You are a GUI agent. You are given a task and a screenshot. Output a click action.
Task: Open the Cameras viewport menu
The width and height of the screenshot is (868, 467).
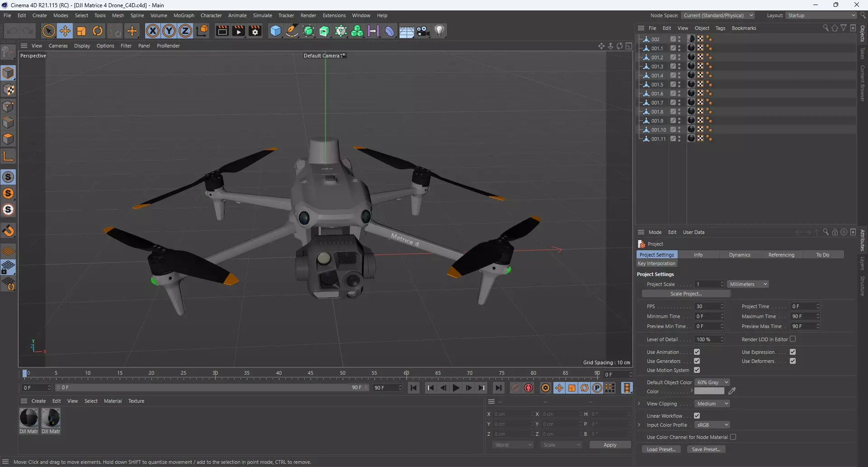(x=58, y=46)
